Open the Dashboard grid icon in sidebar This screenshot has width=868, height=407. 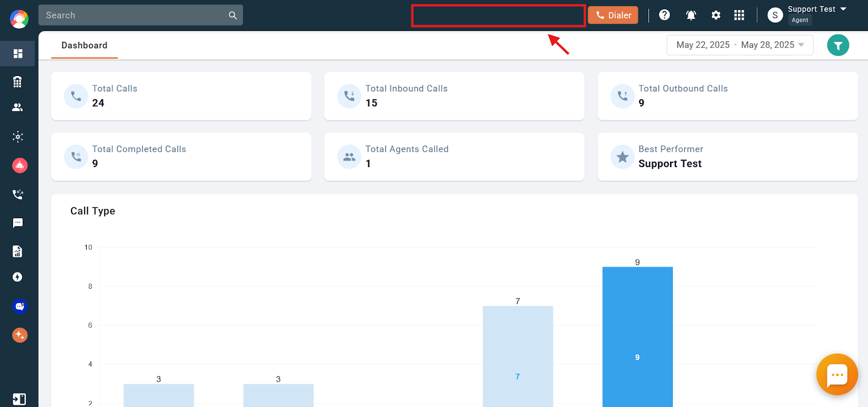18,54
